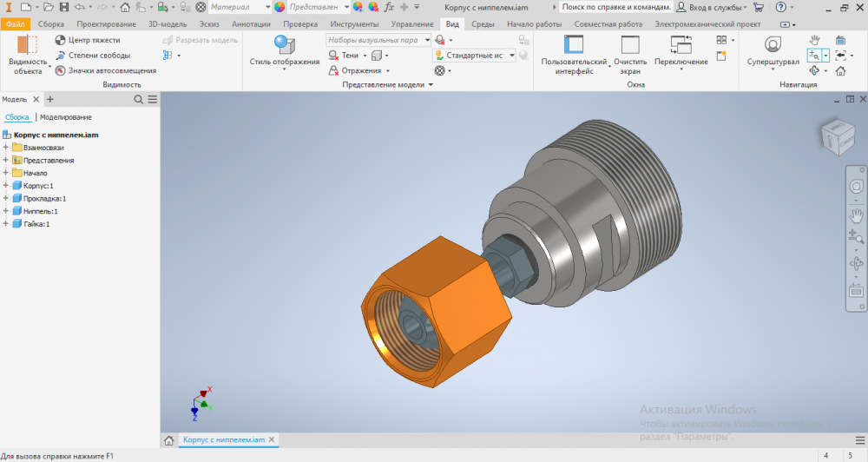Expand the Корпус:1 tree node

pyautogui.click(x=6, y=186)
